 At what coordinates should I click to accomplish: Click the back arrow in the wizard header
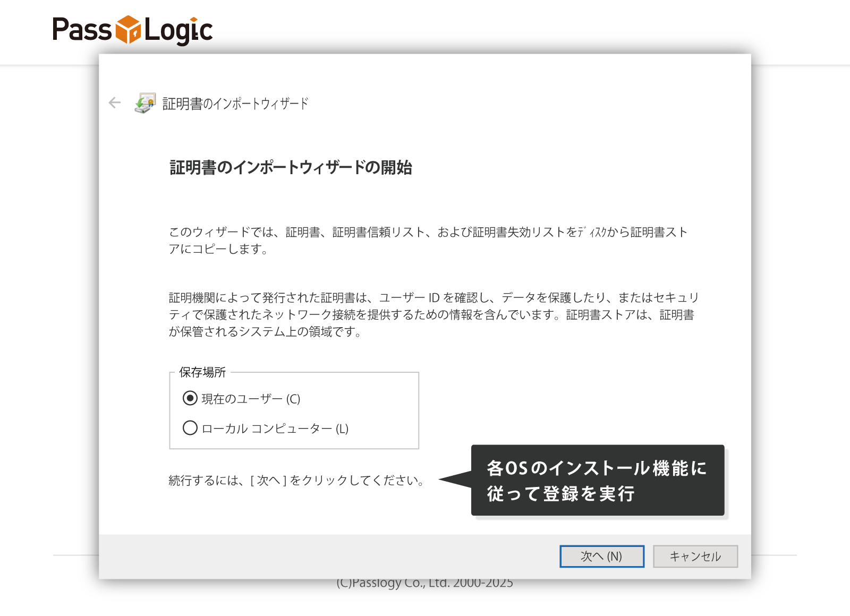115,103
